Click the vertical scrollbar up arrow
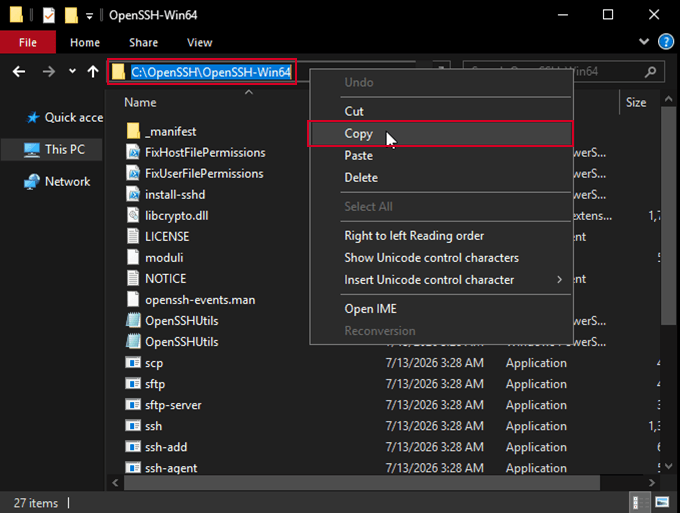680x513 pixels. [668, 99]
